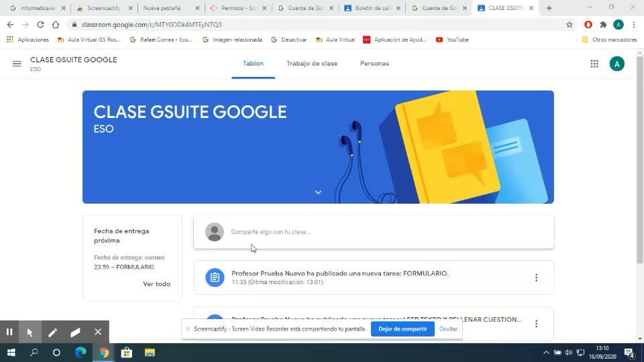
Task: Close the Nueva pestaña browser tab
Action: (197, 8)
